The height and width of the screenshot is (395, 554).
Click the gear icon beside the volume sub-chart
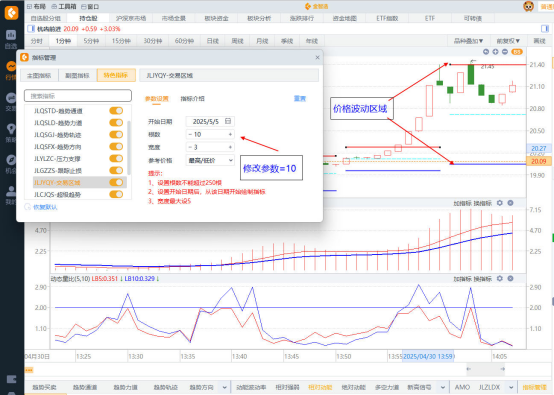click(x=500, y=203)
